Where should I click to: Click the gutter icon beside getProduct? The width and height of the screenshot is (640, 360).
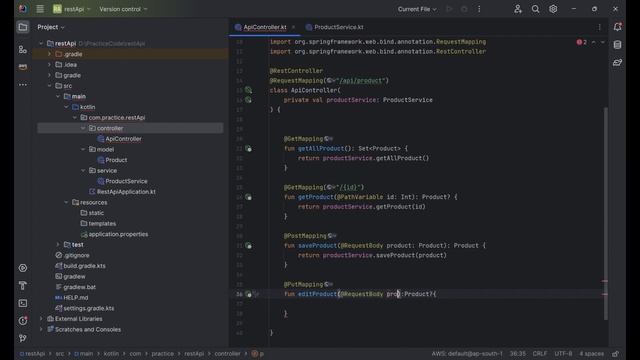pos(249,197)
